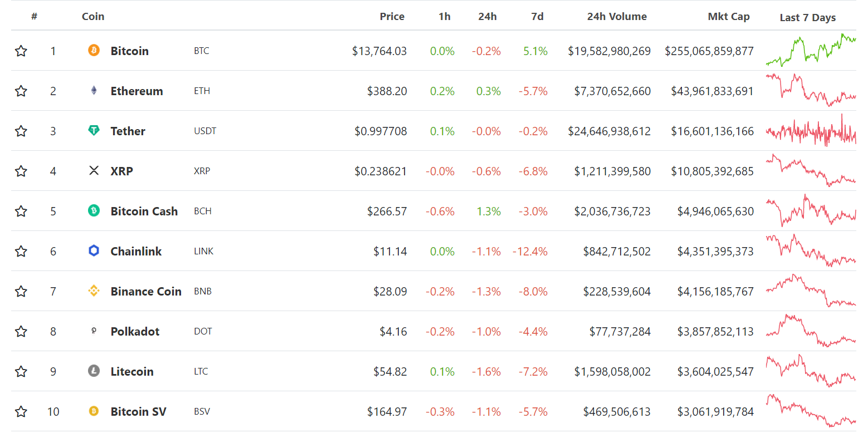This screenshot has height=433, width=868.
Task: Click Tether's 24h volume $24,646,938,612
Action: point(609,131)
